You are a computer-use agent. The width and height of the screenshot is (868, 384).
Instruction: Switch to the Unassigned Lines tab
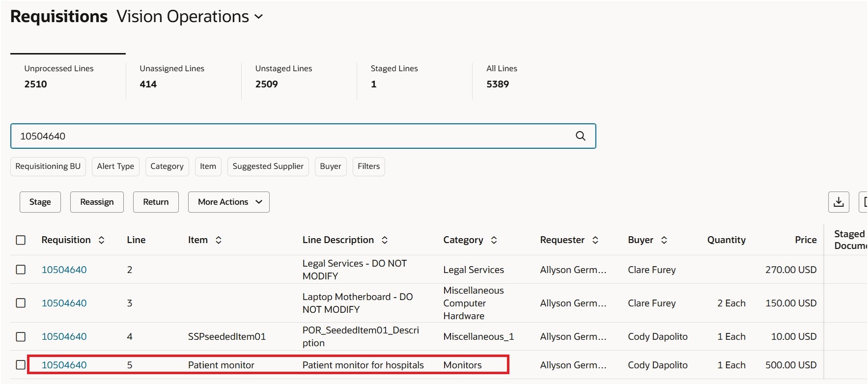point(172,76)
